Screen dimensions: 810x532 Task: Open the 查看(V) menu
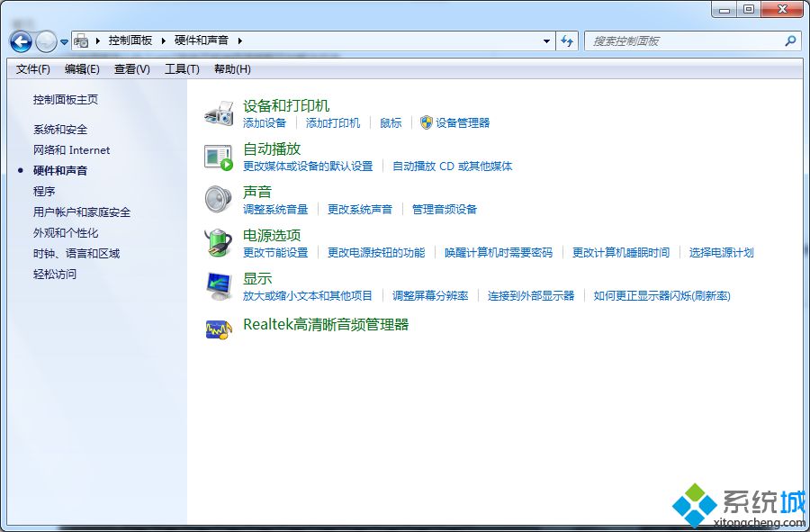point(131,68)
